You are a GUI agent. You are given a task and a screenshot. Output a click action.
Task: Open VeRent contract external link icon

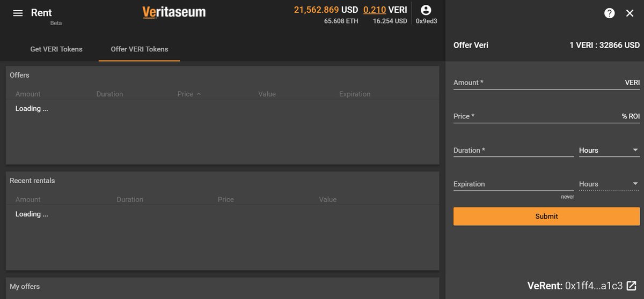click(632, 286)
